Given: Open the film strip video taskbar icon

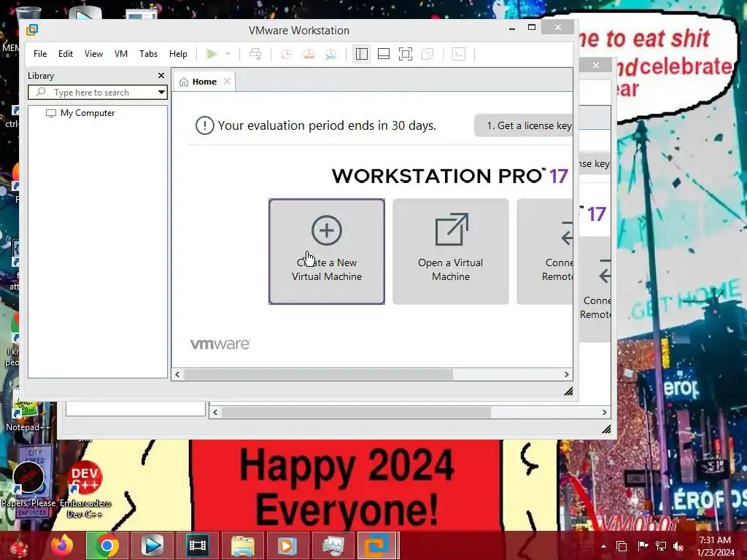Looking at the screenshot, I should 198,545.
